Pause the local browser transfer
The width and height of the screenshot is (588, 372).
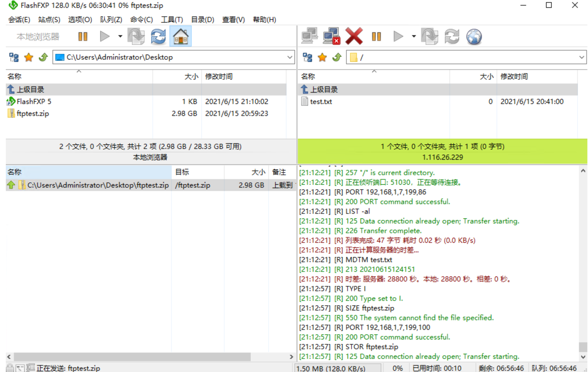(x=83, y=36)
